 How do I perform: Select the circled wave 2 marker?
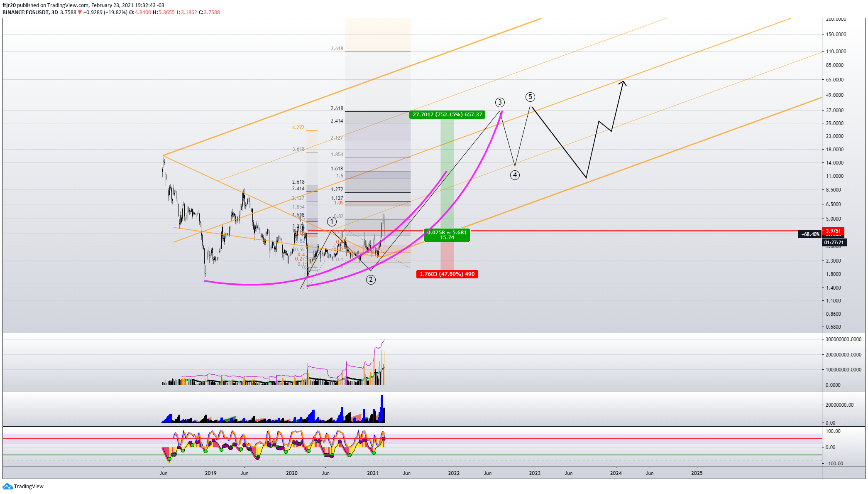(x=371, y=280)
